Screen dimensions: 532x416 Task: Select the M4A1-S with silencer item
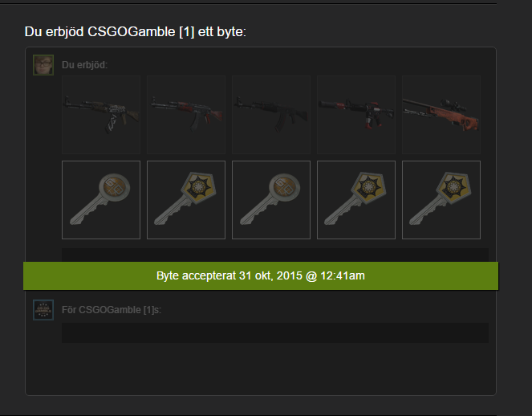(356, 115)
